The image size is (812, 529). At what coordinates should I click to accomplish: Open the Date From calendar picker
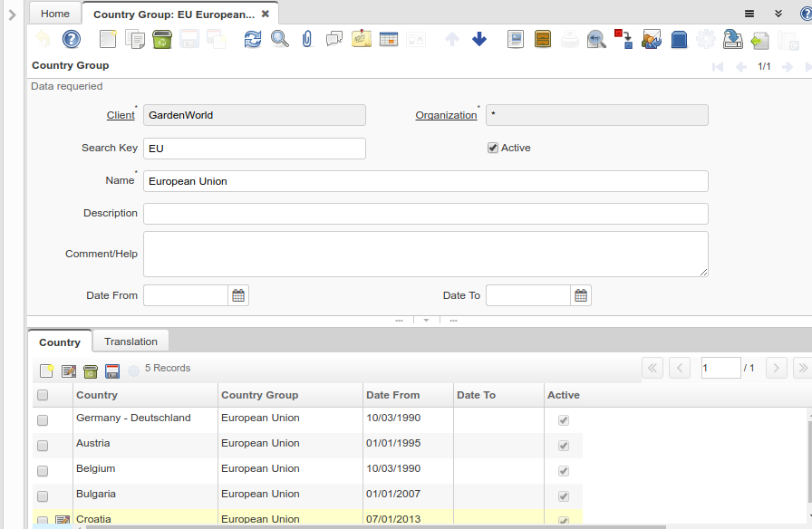click(x=238, y=295)
